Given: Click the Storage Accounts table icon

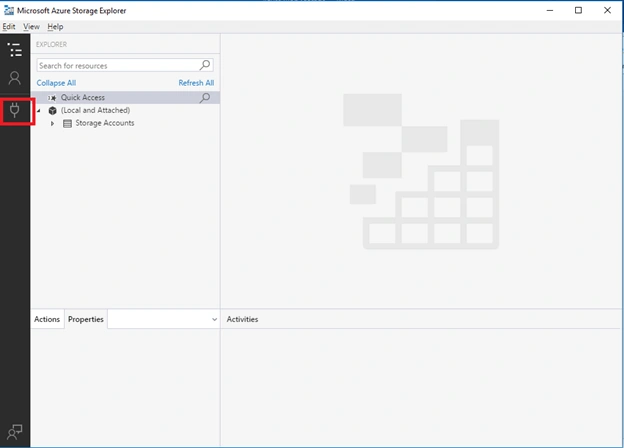Looking at the screenshot, I should point(68,123).
